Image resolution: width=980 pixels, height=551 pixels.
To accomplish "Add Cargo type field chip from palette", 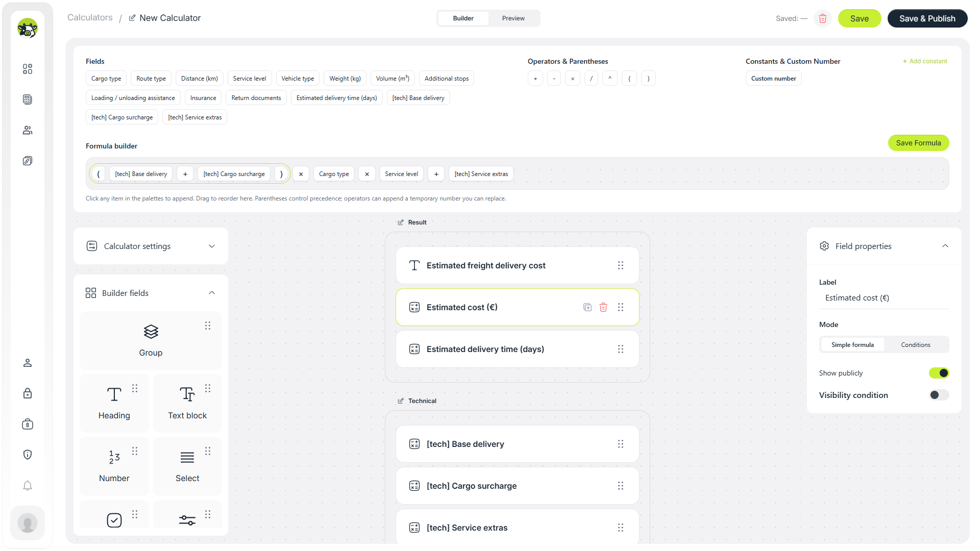I will (106, 79).
